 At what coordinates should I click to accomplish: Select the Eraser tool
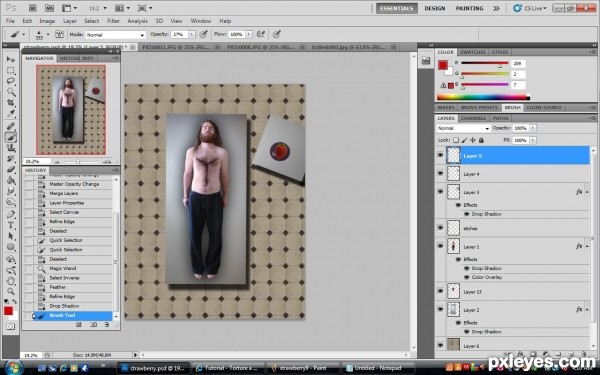10,169
